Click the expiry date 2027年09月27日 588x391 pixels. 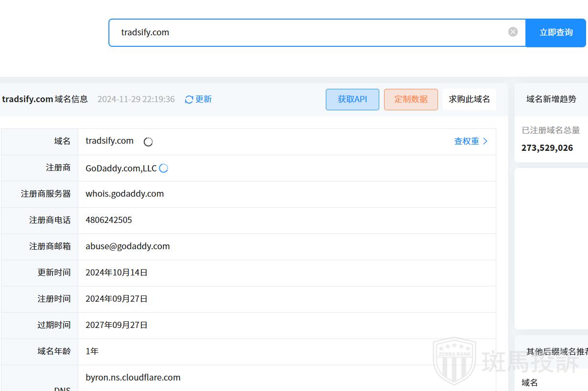click(117, 325)
